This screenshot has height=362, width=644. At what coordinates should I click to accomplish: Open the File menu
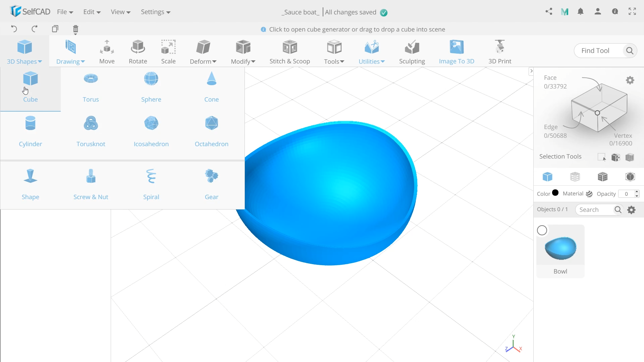pyautogui.click(x=65, y=12)
